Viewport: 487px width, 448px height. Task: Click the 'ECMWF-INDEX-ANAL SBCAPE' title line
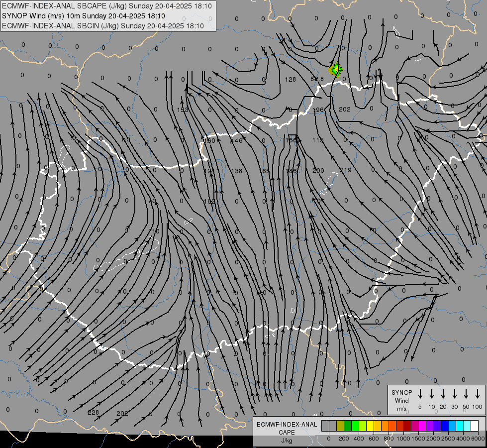click(x=107, y=6)
